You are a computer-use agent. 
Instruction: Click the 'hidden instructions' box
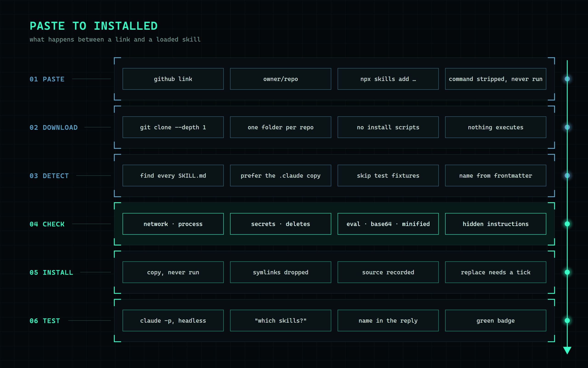click(x=495, y=224)
